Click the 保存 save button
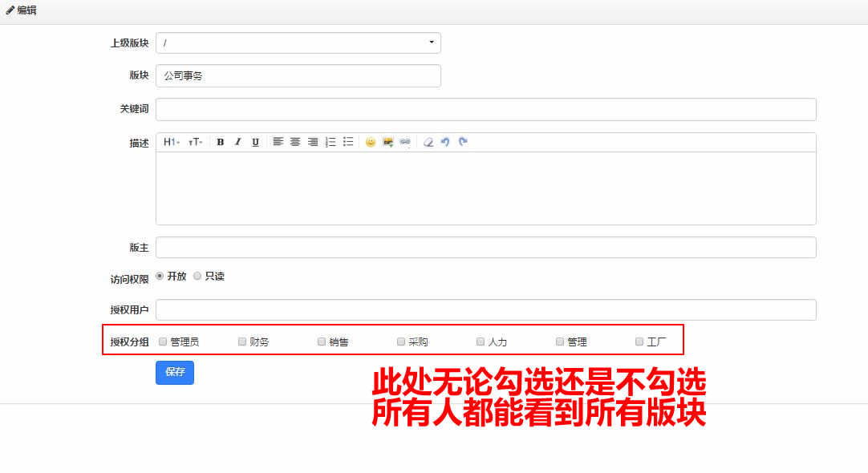The height and width of the screenshot is (473, 868). pos(175,372)
